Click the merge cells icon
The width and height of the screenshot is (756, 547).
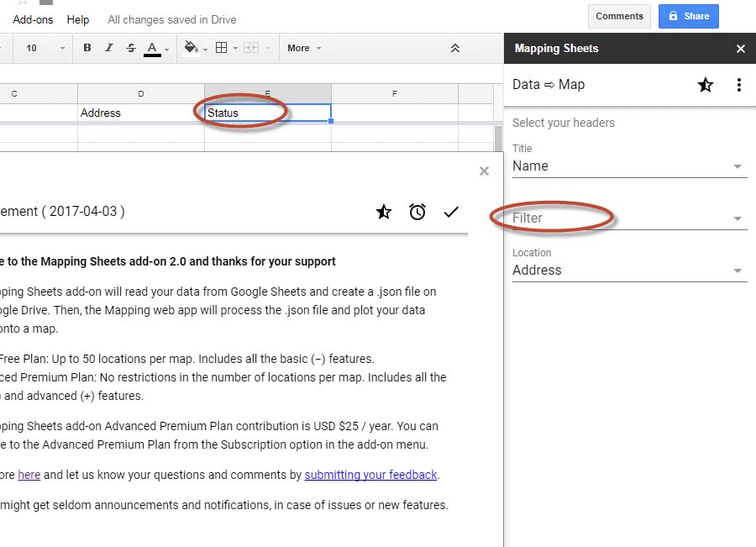pyautogui.click(x=251, y=48)
